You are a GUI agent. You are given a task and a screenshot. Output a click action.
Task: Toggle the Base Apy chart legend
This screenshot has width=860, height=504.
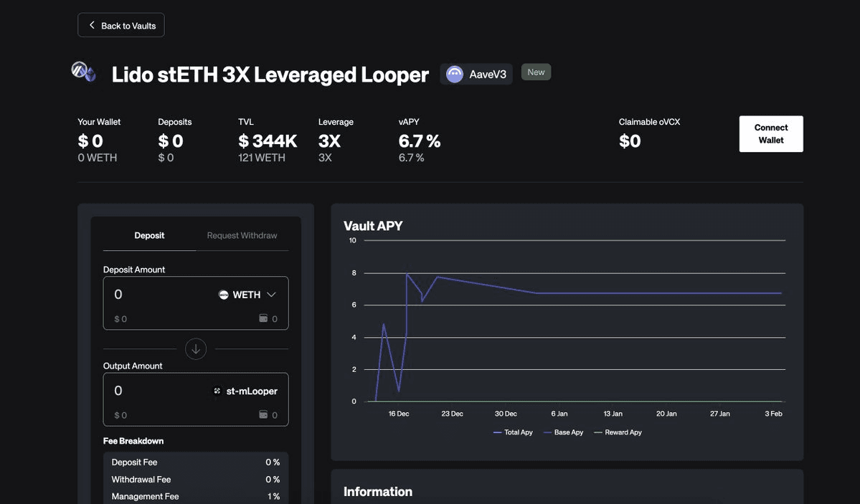pyautogui.click(x=563, y=431)
